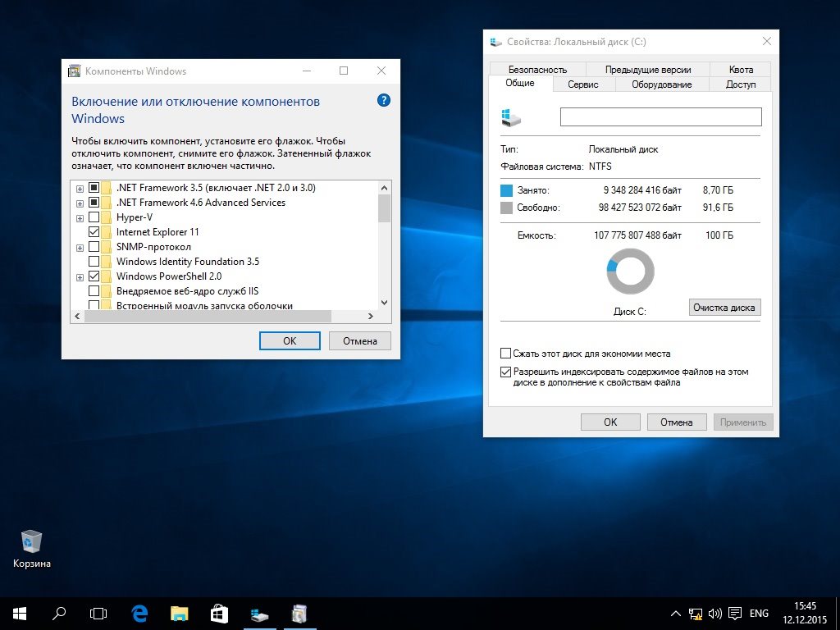Switch to the Сервис tab

point(583,84)
